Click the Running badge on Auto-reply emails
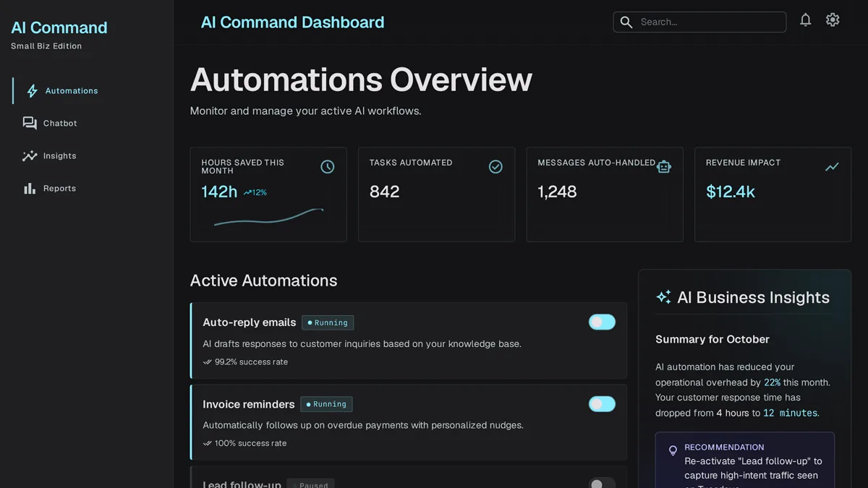 pos(328,323)
